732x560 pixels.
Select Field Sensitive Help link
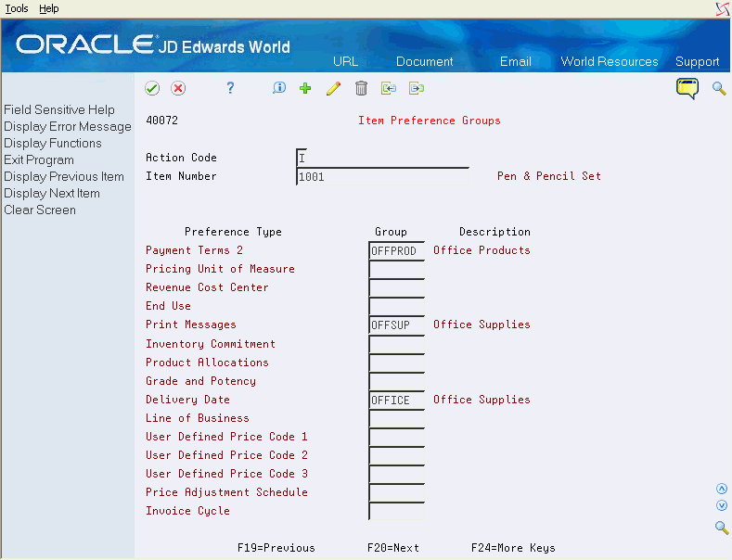[59, 109]
